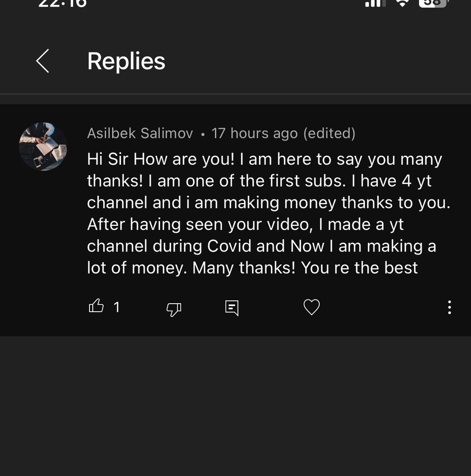Click the "17 hours ago" timestamp

click(254, 134)
